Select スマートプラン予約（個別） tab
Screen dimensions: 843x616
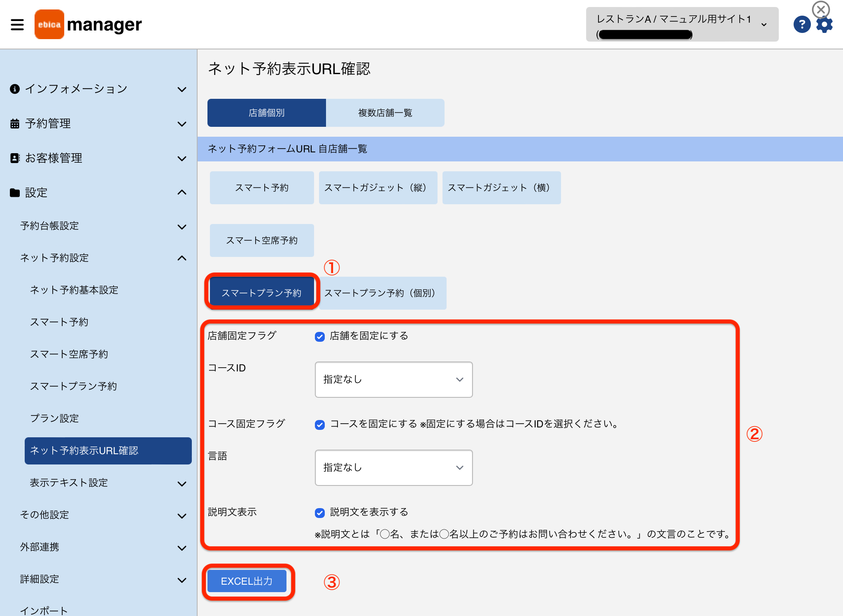[382, 293]
